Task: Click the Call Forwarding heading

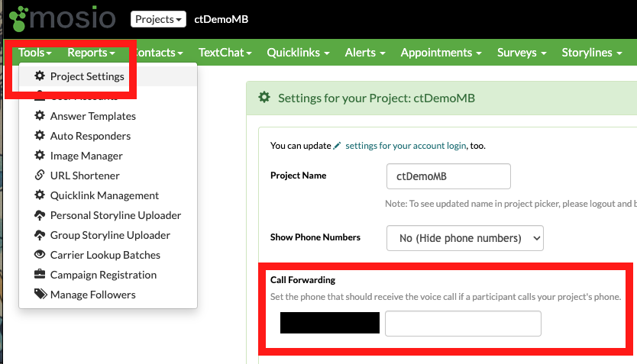Action: (302, 279)
